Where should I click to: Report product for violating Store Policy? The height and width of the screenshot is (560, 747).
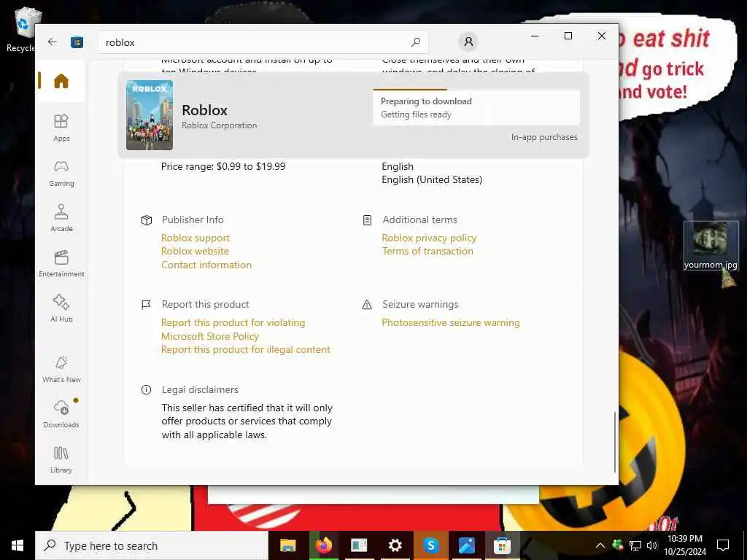click(233, 329)
